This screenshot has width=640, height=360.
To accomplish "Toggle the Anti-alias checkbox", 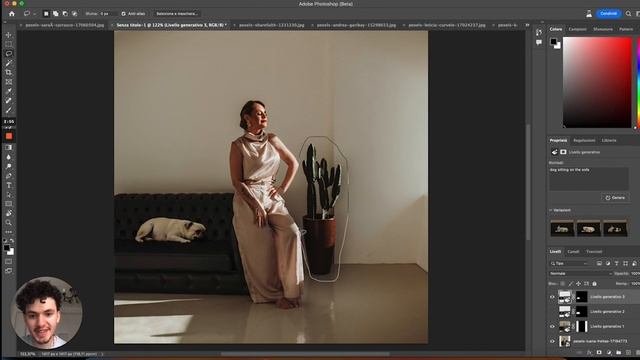I will (123, 13).
